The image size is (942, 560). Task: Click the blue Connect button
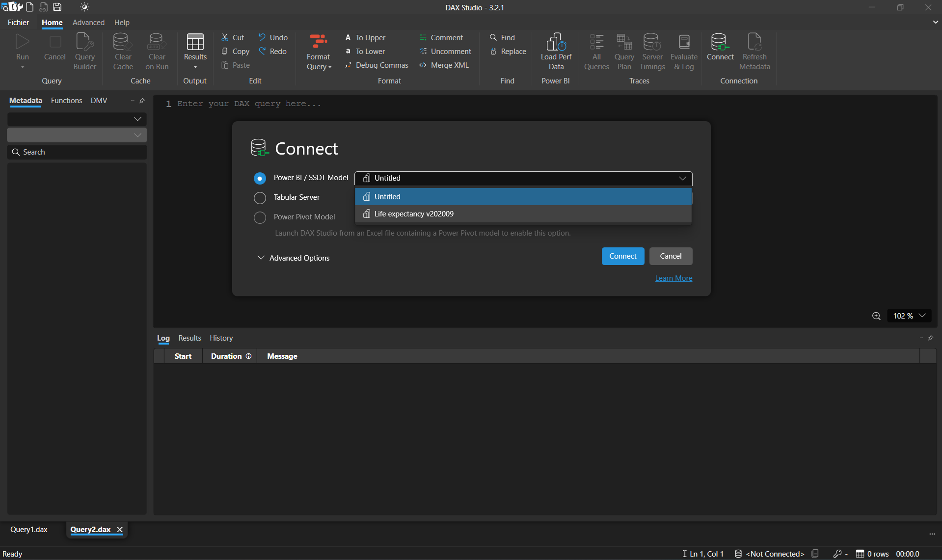coord(623,256)
